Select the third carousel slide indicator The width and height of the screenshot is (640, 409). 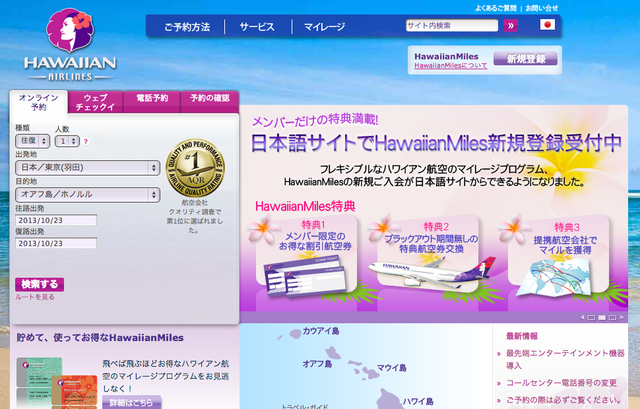pyautogui.click(x=613, y=318)
